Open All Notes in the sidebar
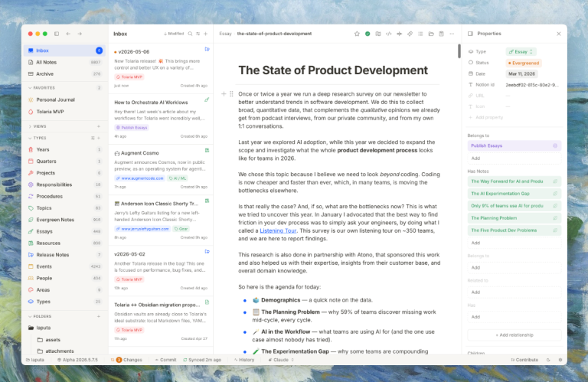 pyautogui.click(x=65, y=62)
